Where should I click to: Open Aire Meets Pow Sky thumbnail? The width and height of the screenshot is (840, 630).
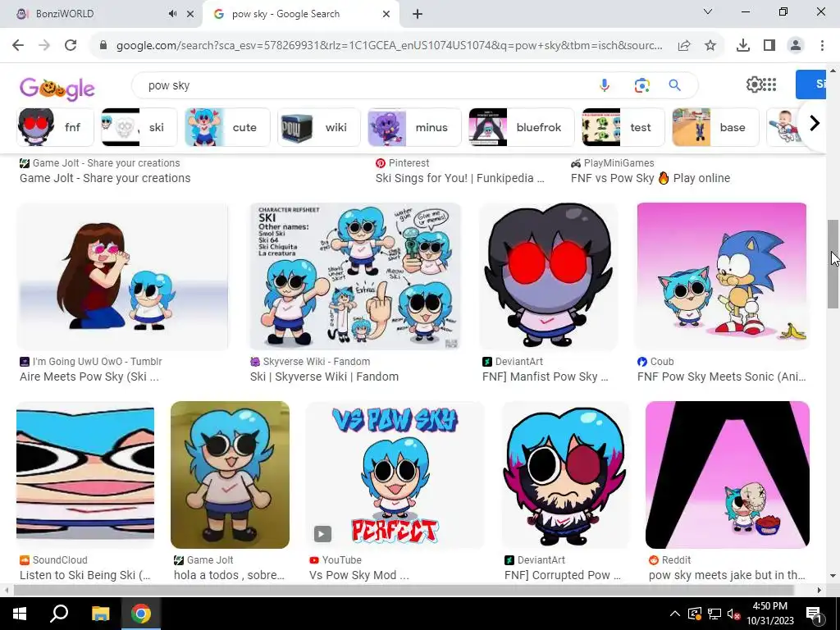click(x=123, y=276)
